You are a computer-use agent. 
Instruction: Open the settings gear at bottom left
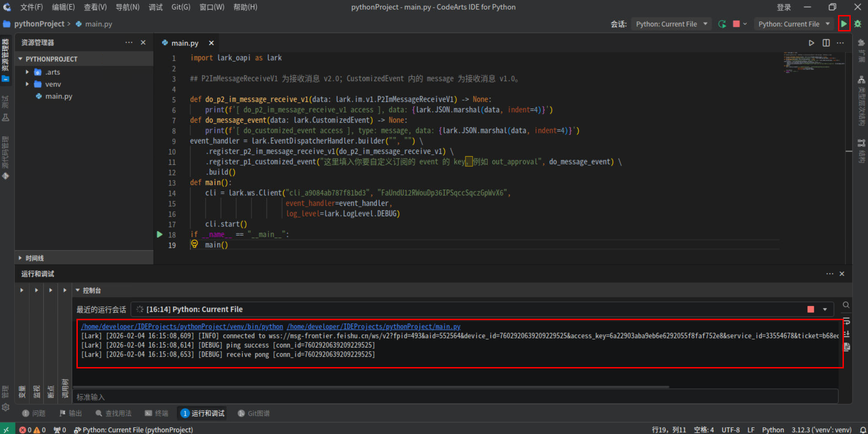click(x=5, y=407)
